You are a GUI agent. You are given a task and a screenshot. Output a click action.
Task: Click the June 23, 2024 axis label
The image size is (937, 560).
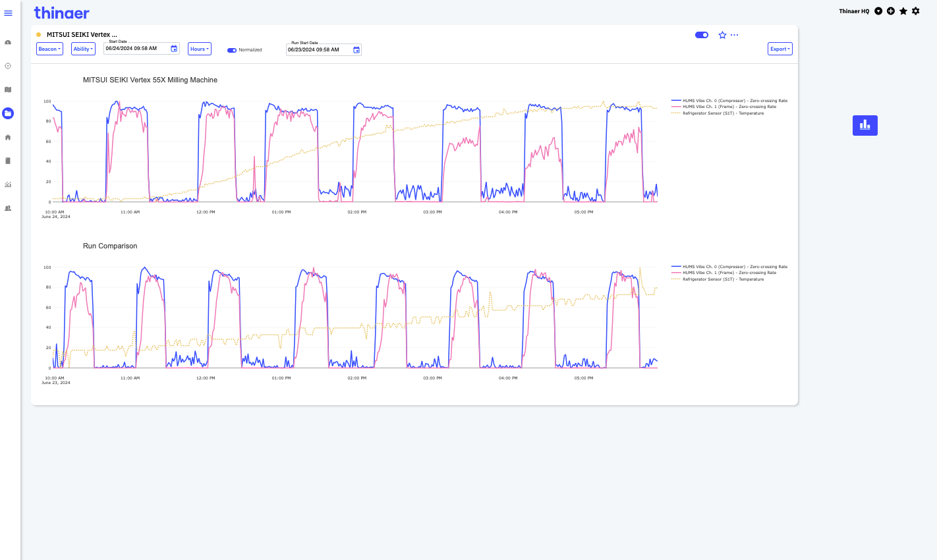pos(56,383)
